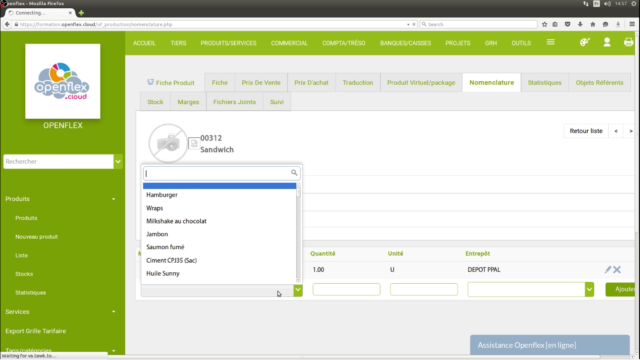640x360 pixels.
Task: Select Milkshake au chocolat from the list
Action: click(219, 221)
